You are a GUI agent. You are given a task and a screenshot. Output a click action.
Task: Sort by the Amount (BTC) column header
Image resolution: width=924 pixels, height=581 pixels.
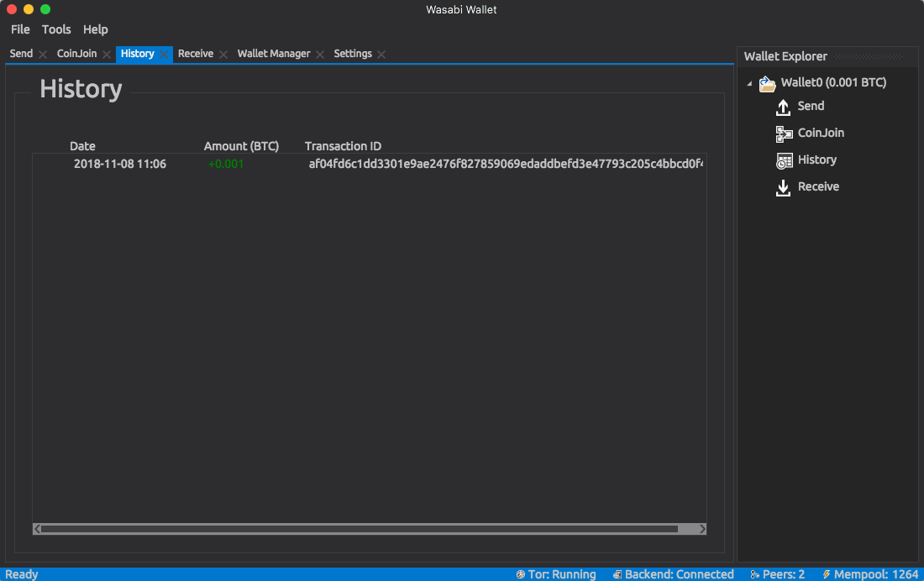click(242, 146)
